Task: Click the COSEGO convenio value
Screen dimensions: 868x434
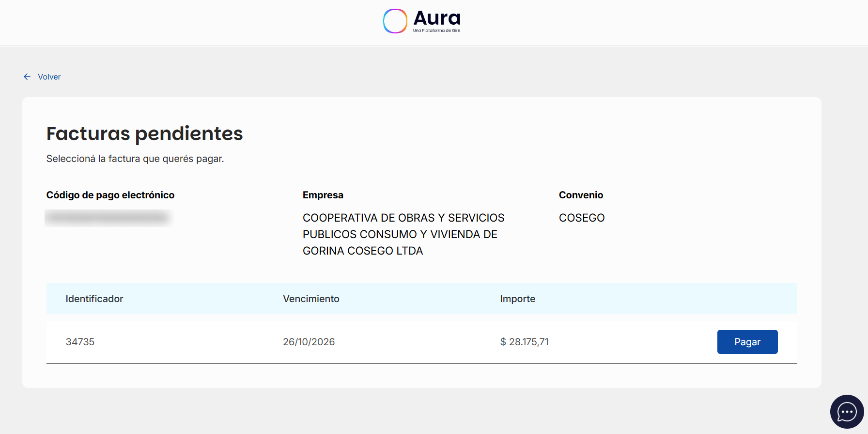Action: [582, 218]
